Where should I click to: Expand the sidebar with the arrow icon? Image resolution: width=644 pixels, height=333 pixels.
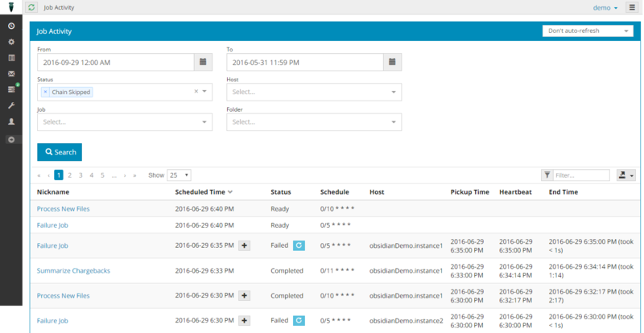point(11,140)
